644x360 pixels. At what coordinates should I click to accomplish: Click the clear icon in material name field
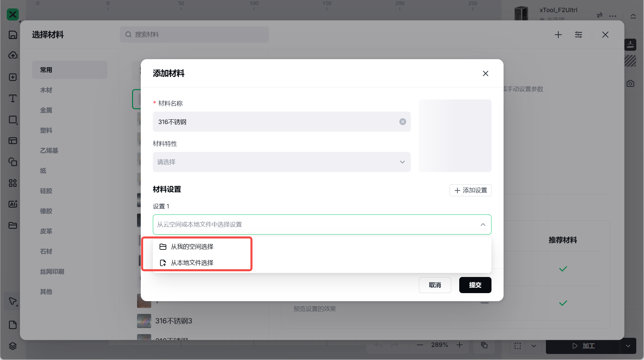click(402, 122)
